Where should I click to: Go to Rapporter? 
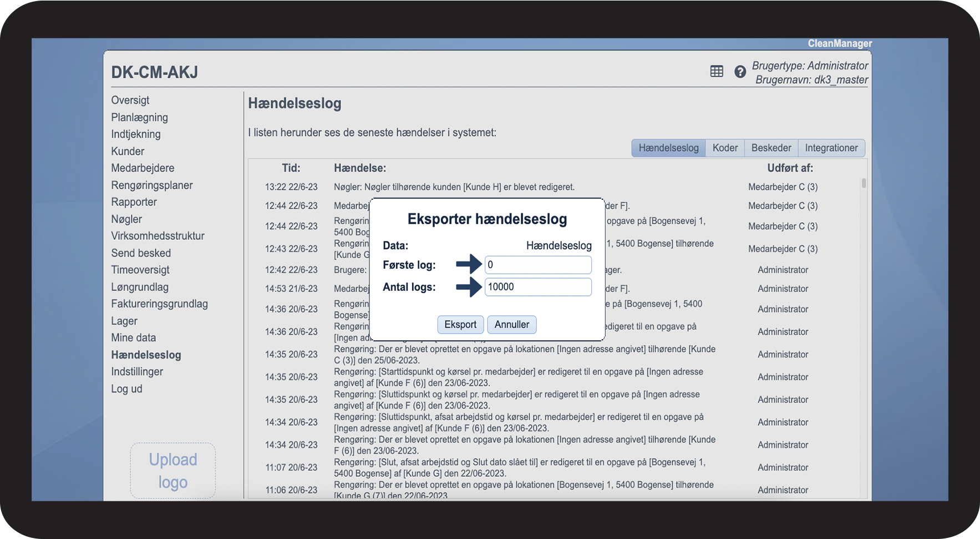tap(134, 202)
